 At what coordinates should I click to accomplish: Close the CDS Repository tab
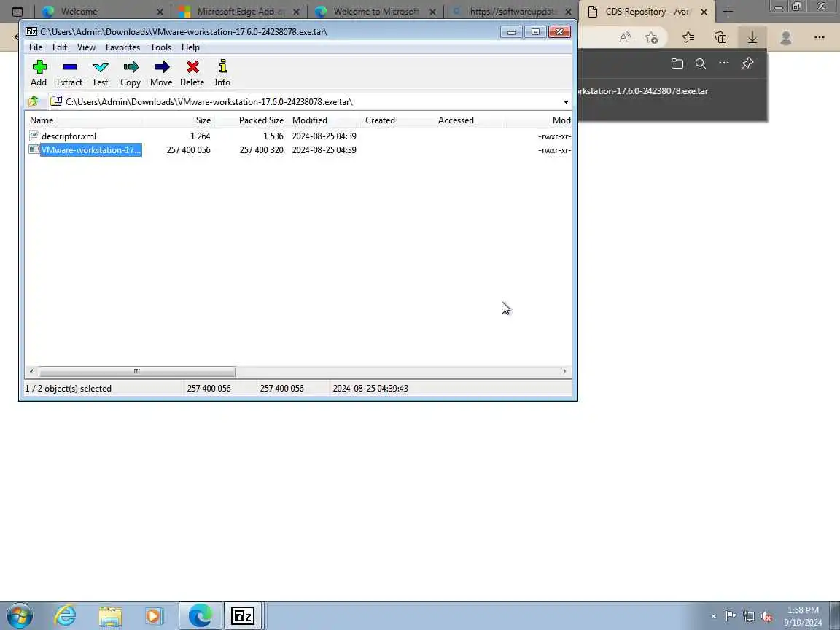[704, 11]
